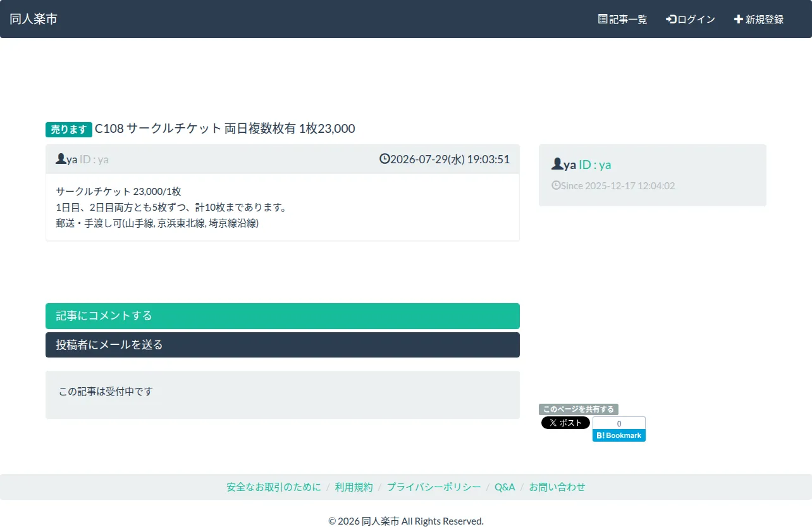Click the B! Bookmark button
This screenshot has height=529, width=812.
coord(619,435)
